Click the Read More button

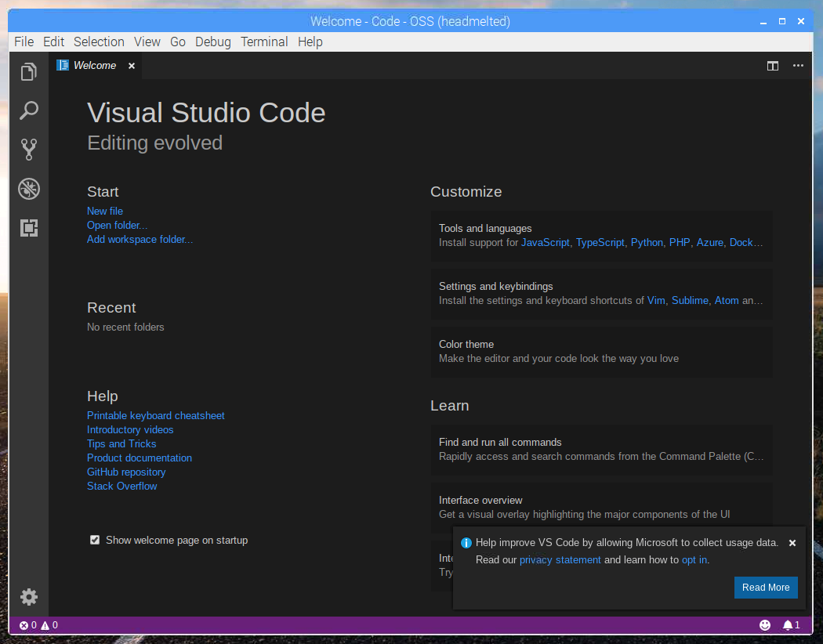[x=766, y=588]
